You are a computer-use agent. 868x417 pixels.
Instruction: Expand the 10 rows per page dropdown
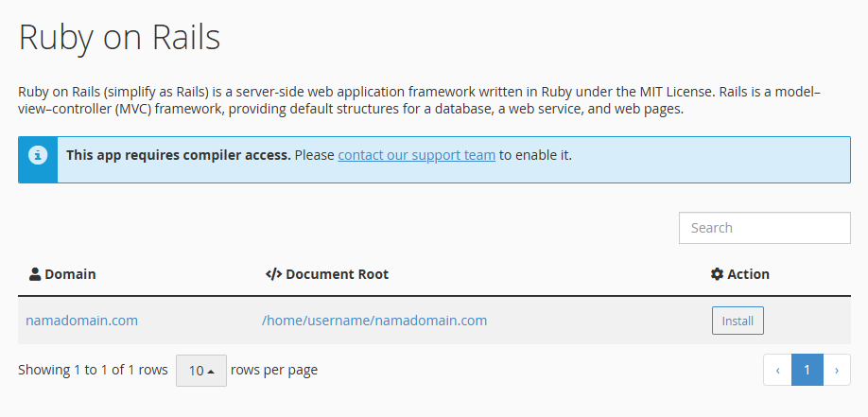(x=201, y=371)
